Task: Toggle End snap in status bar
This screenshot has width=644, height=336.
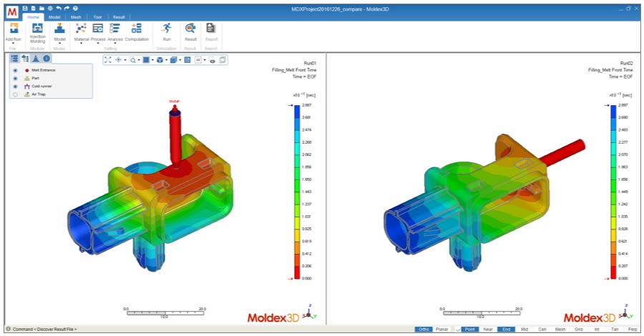Action: pos(506,330)
